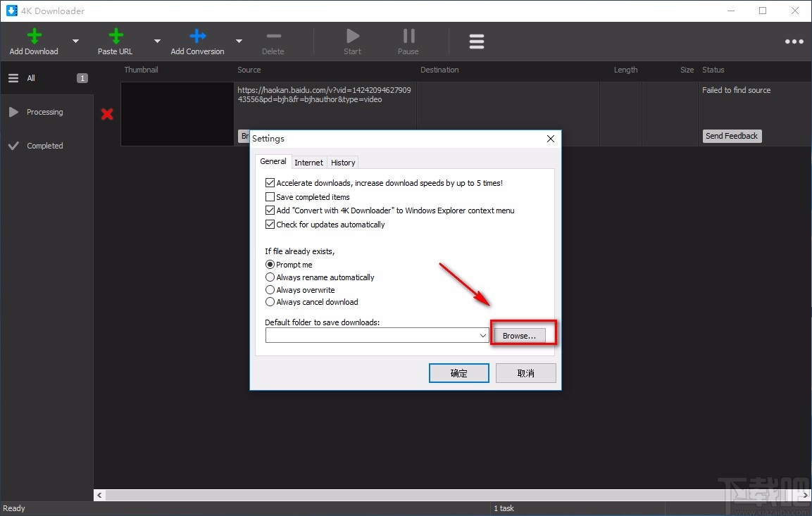Open the Paste URL dropdown arrow

(x=157, y=41)
